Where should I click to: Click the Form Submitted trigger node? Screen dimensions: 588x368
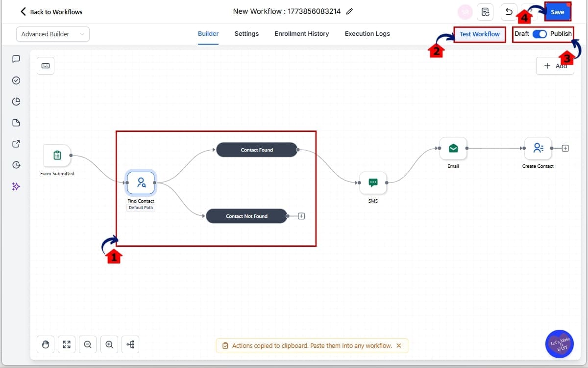[x=57, y=156]
